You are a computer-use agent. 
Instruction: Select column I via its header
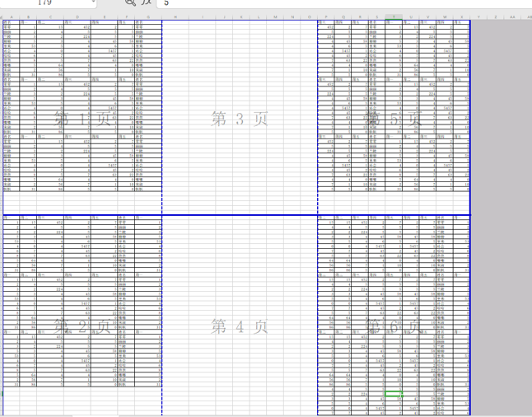coord(203,17)
